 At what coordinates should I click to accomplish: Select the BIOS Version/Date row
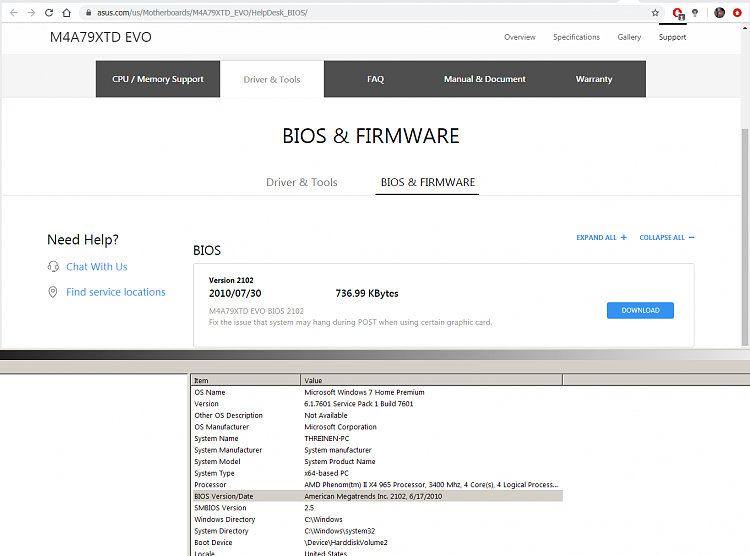point(377,496)
